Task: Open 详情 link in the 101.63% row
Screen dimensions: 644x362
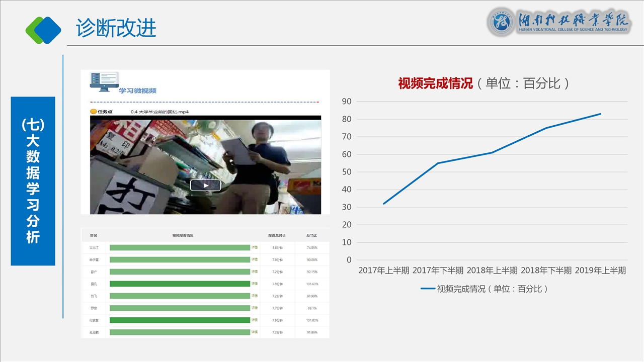Action: point(255,284)
